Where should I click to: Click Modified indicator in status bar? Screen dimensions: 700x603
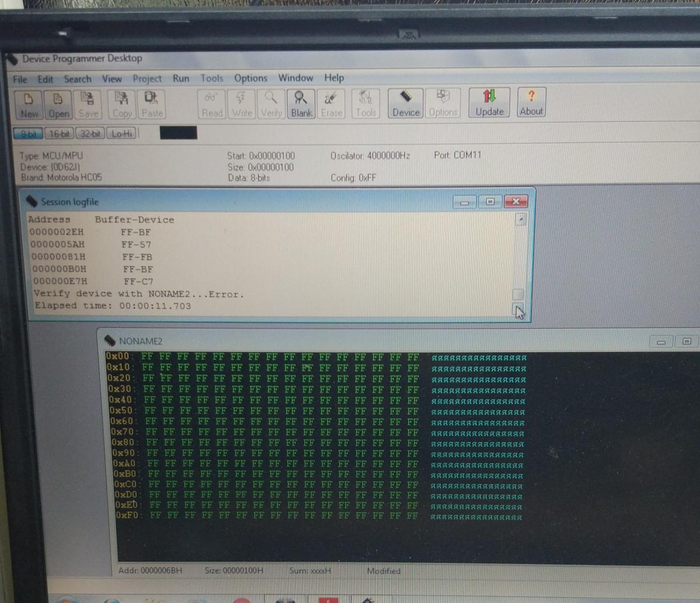384,571
